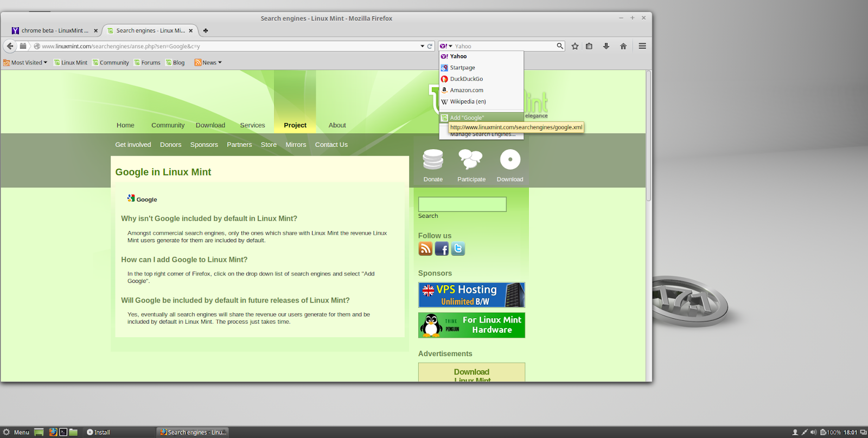Open Get involved submenu link

point(133,145)
